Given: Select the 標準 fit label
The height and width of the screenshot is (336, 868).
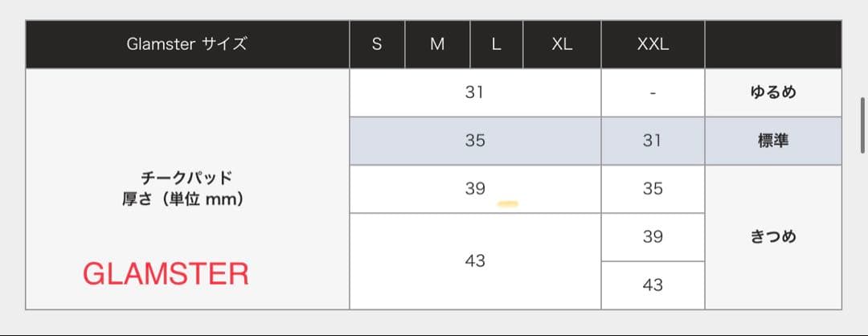Looking at the screenshot, I should coord(772,141).
